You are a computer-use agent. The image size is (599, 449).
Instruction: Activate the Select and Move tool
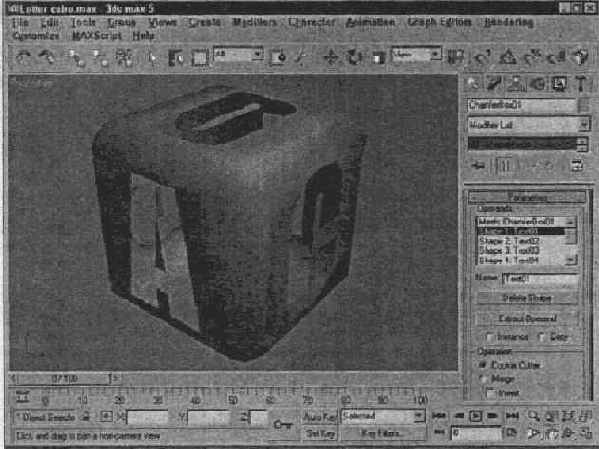(331, 58)
